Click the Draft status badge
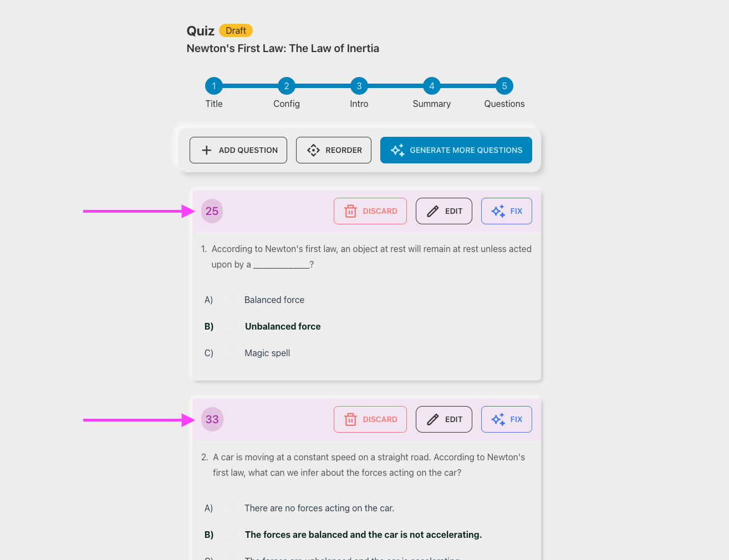 pos(236,30)
